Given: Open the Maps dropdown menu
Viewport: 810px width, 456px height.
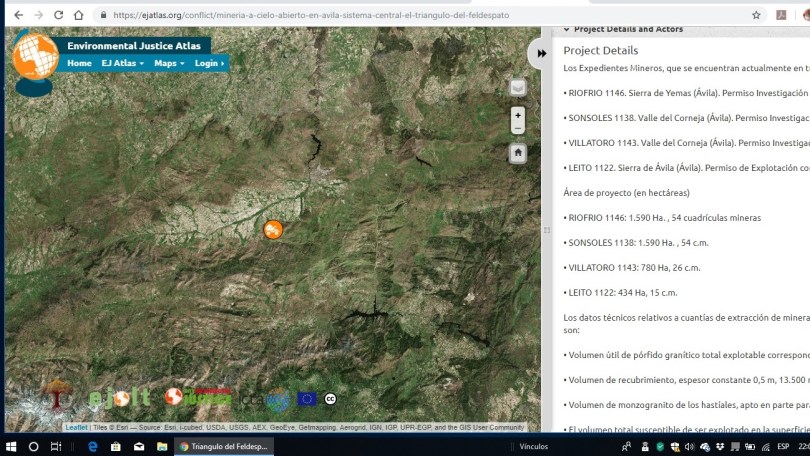Looking at the screenshot, I should point(169,63).
